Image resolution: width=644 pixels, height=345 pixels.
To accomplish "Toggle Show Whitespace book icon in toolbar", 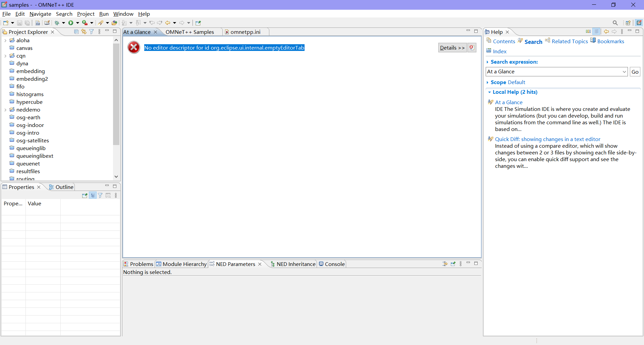I will point(47,23).
